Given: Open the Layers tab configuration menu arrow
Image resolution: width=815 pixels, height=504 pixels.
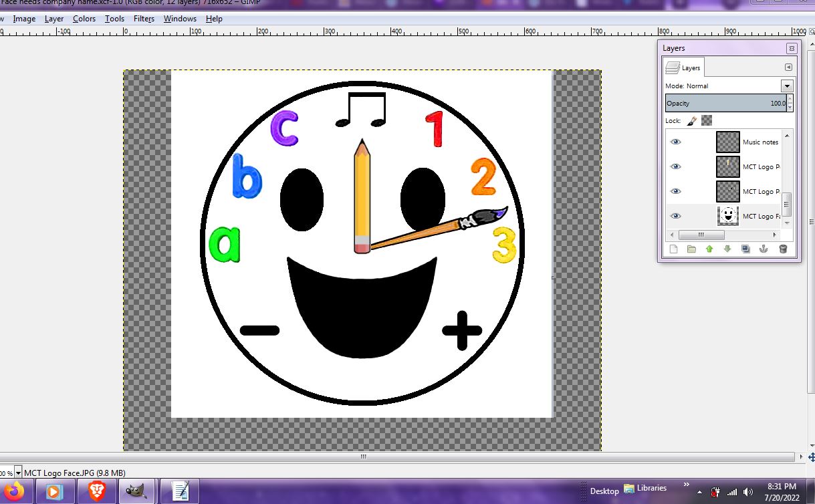Looking at the screenshot, I should tap(788, 68).
